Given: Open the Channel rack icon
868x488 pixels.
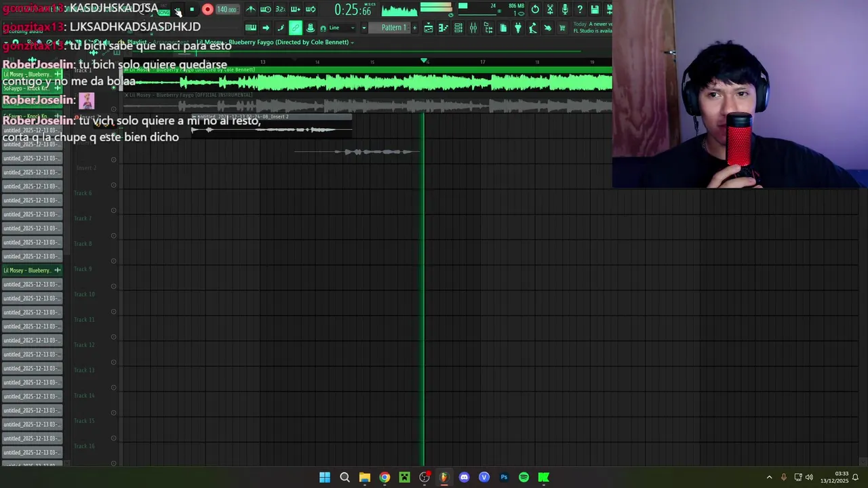Looking at the screenshot, I should click(x=458, y=28).
